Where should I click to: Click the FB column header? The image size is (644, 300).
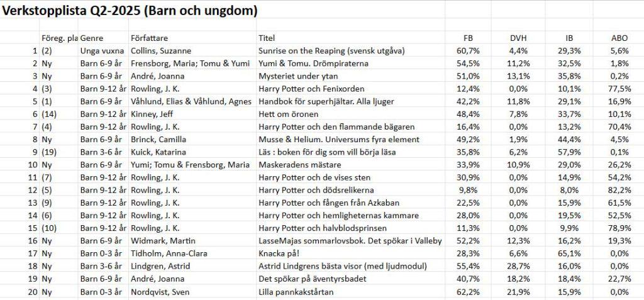[x=468, y=38]
